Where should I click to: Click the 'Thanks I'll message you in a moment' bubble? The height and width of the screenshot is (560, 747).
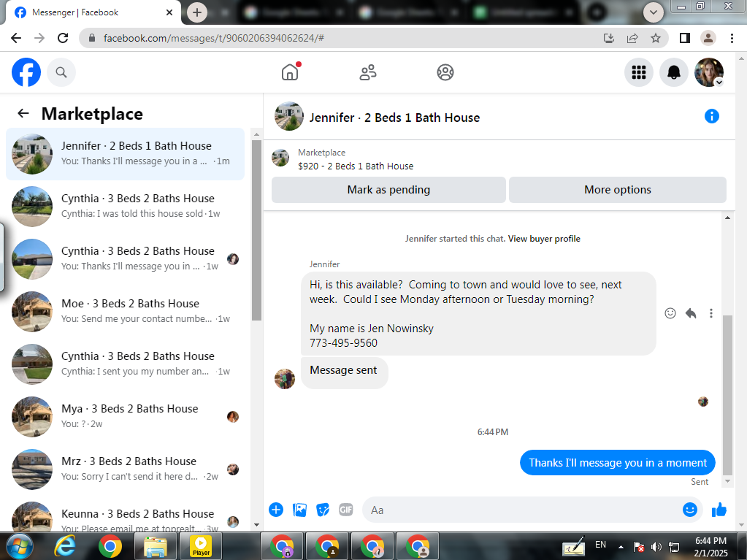(618, 462)
